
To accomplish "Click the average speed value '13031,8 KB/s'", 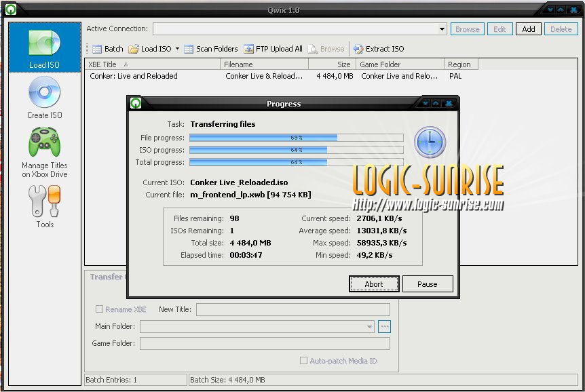I will (x=381, y=231).
